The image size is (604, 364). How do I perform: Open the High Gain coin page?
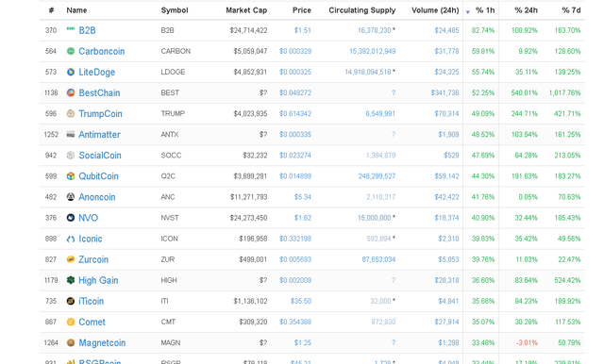(98, 280)
